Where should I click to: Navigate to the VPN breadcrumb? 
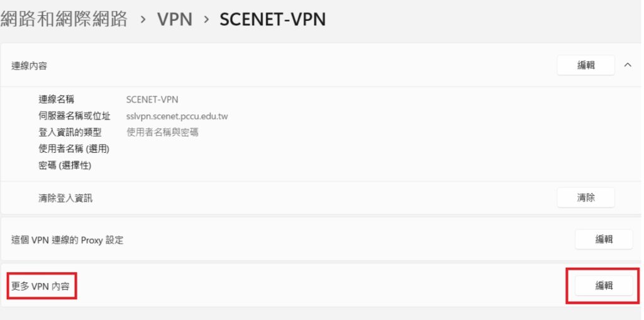(x=174, y=19)
